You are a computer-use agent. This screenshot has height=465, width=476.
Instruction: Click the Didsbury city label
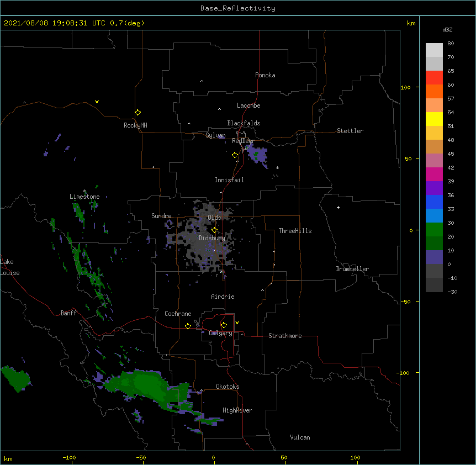pos(211,238)
